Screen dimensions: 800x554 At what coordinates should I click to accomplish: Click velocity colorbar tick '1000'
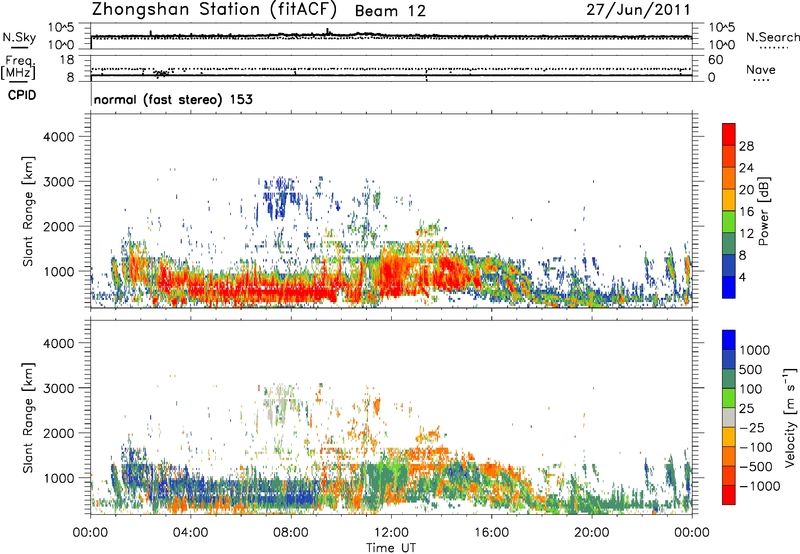tap(755, 350)
